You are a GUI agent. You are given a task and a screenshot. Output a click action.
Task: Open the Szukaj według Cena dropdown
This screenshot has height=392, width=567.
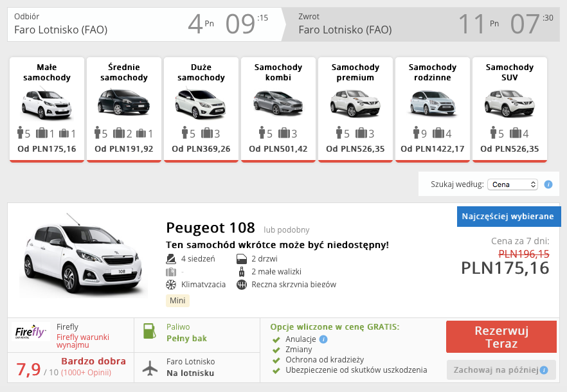pos(512,184)
